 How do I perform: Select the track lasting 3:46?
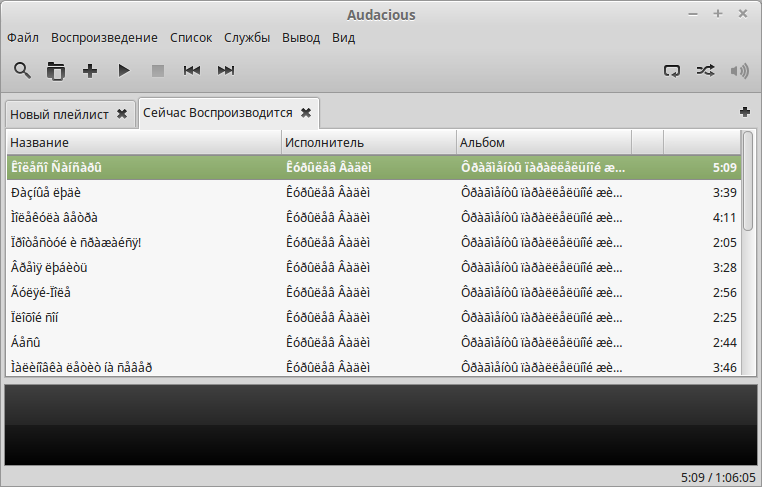point(374,367)
